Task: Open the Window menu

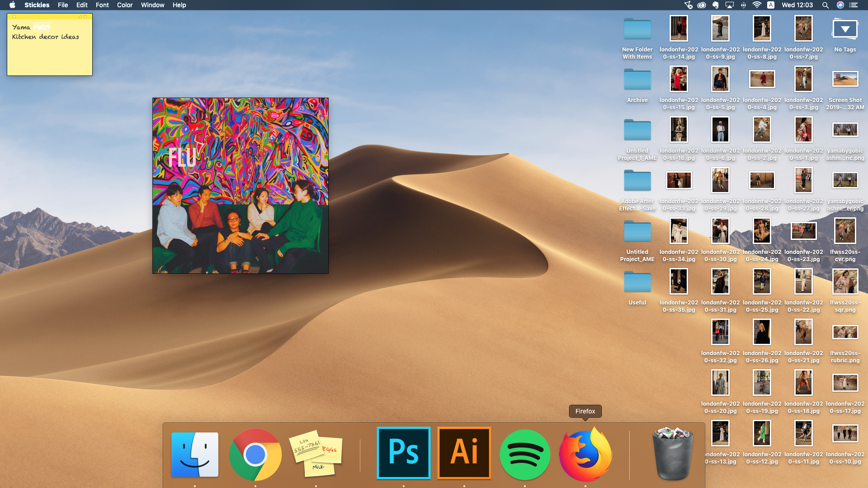Action: coord(152,5)
